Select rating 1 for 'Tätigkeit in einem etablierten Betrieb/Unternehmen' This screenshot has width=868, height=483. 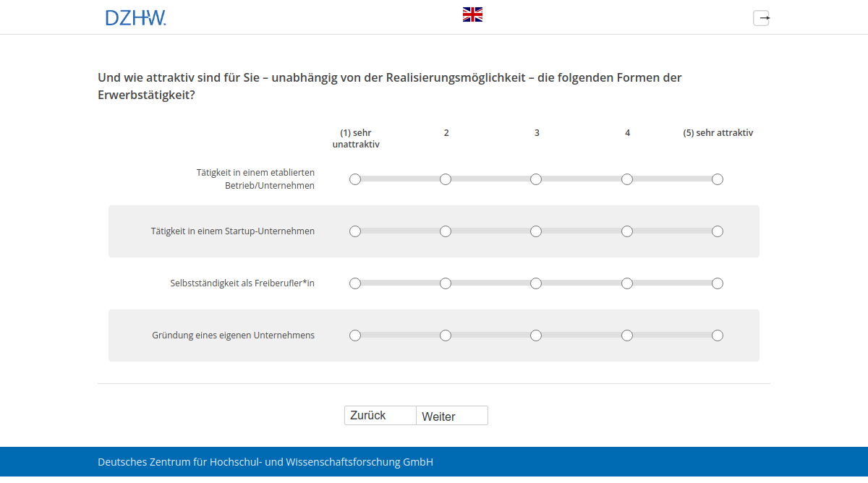[355, 179]
